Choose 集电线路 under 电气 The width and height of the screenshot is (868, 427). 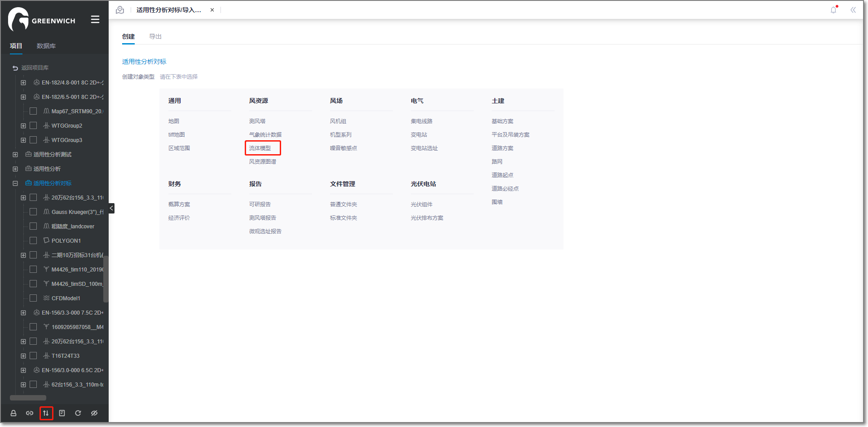[x=422, y=121]
